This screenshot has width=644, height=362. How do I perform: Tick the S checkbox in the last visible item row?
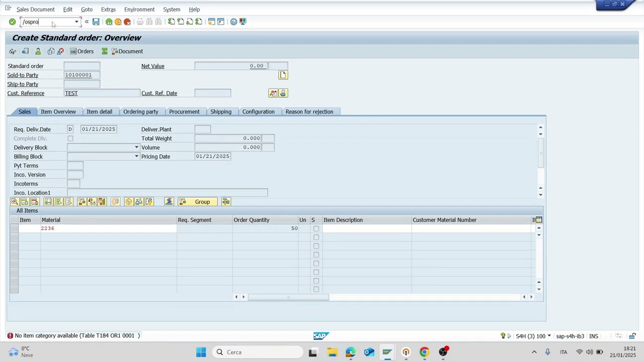pyautogui.click(x=316, y=289)
